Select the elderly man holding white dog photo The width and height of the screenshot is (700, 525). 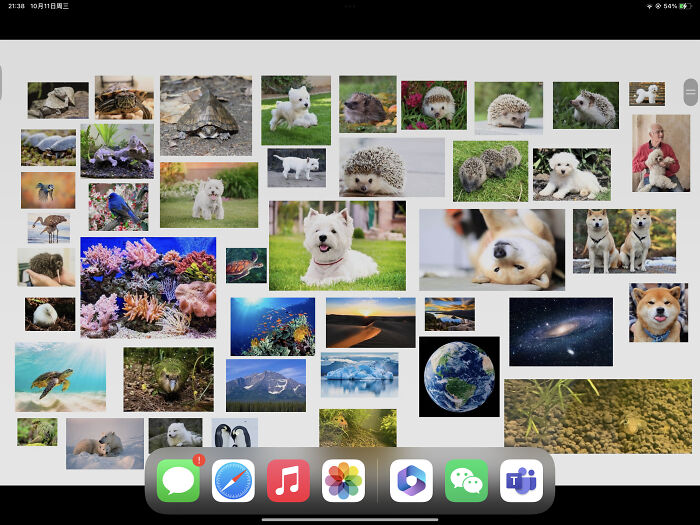tap(660, 153)
